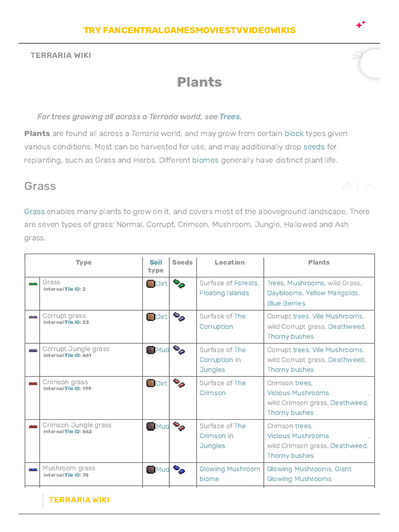Screen dimensions: 399x532
Task: Open the biomes link in intro paragraph
Action: [205, 160]
